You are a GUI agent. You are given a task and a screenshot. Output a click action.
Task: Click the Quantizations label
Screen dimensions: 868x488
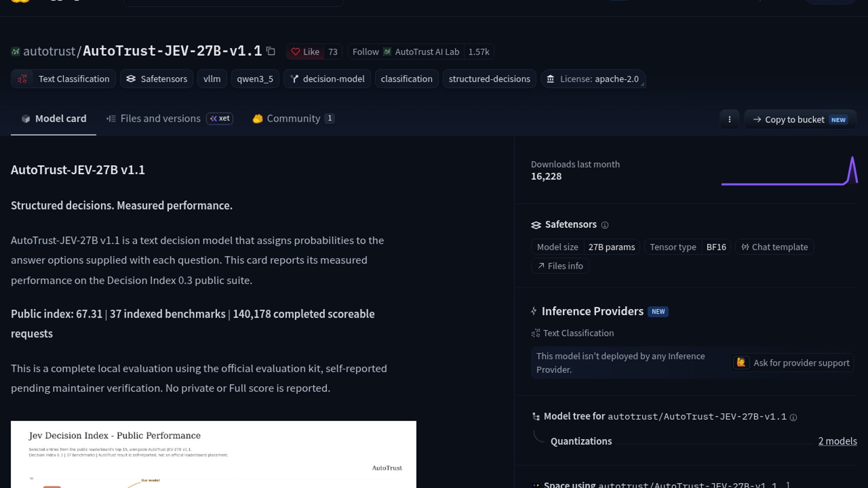pos(581,441)
